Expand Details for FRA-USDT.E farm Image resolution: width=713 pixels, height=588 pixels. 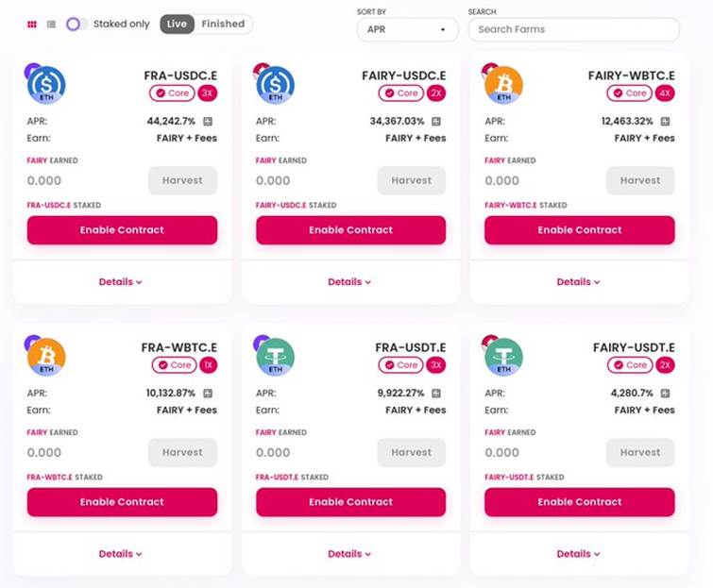pos(349,554)
